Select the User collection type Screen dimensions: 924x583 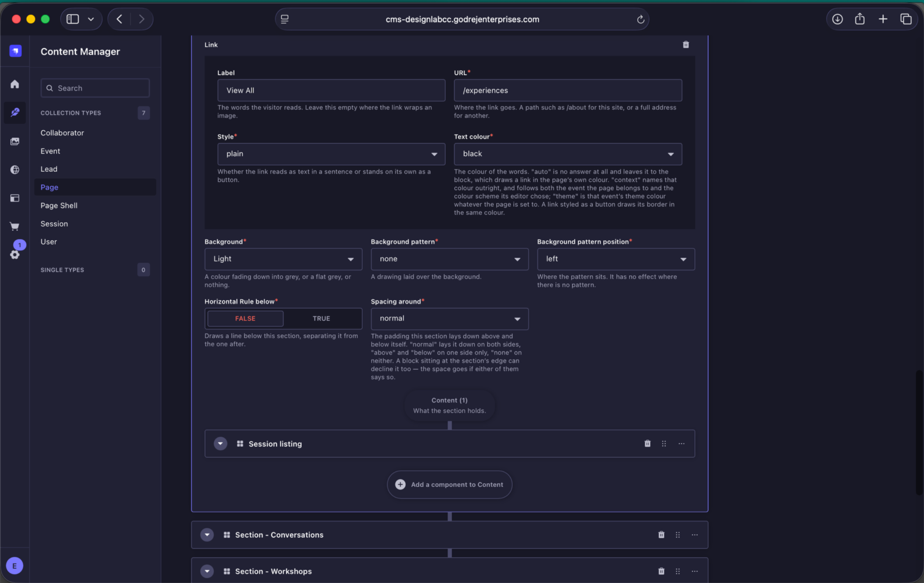(49, 242)
